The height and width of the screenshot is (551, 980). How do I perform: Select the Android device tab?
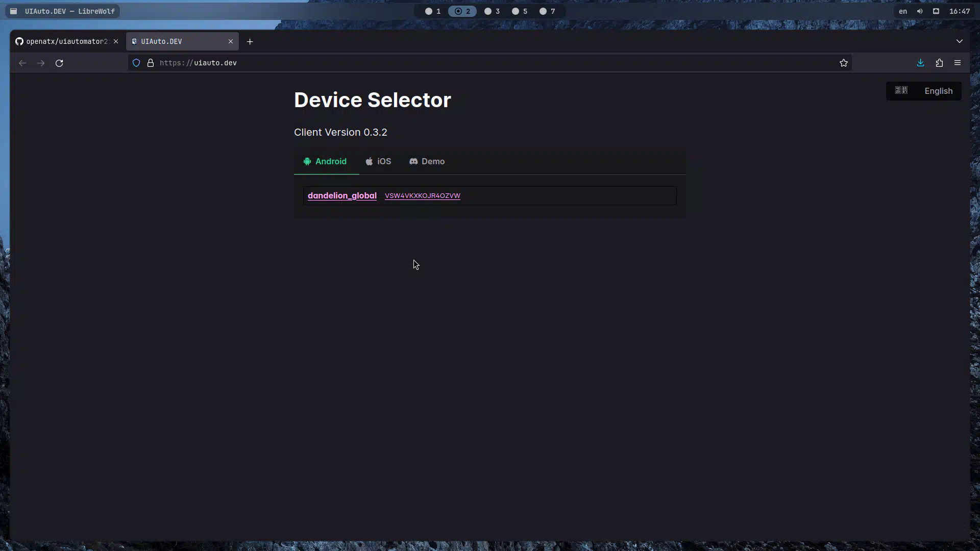(325, 161)
